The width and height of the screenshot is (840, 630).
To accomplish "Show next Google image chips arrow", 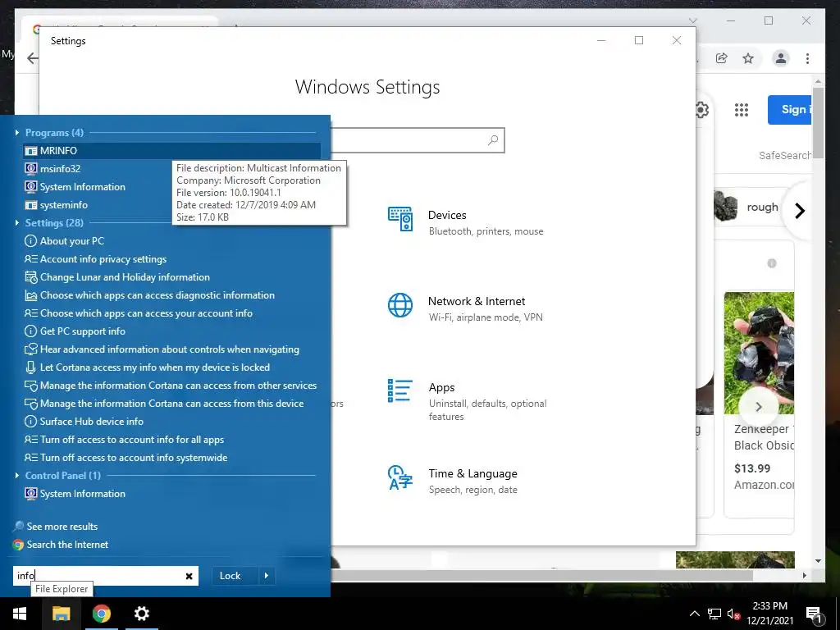I will 799,211.
